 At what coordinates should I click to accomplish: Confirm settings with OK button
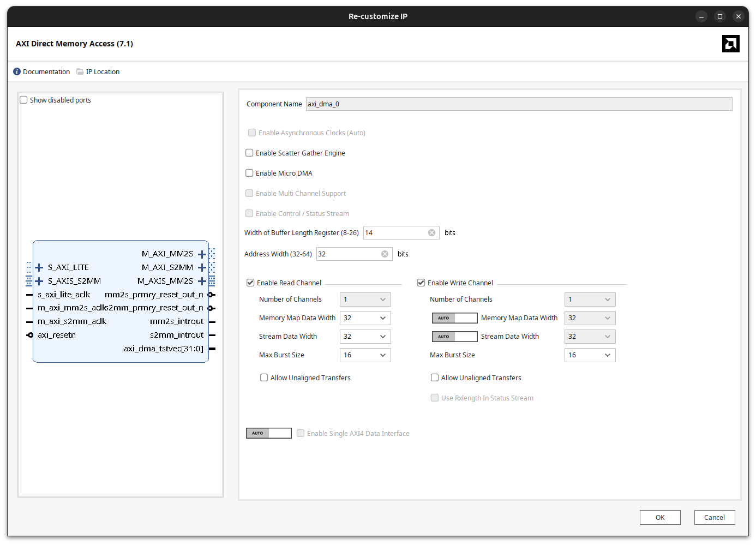(x=660, y=518)
